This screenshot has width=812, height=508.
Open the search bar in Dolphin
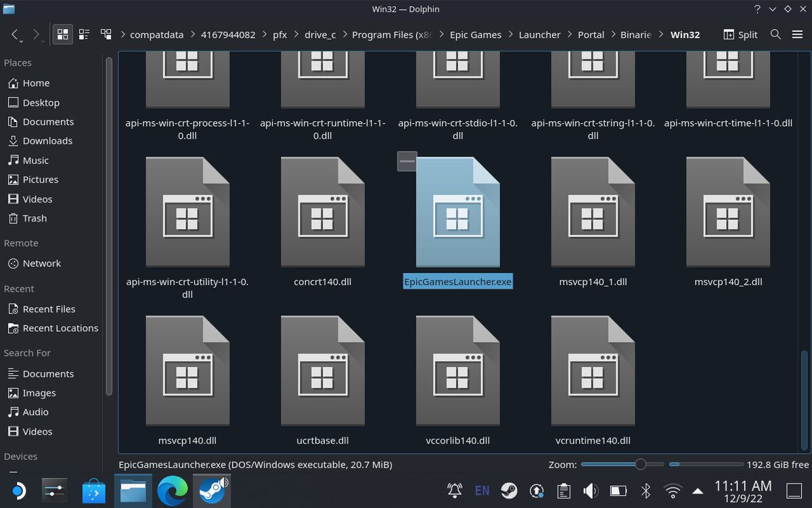click(x=775, y=35)
